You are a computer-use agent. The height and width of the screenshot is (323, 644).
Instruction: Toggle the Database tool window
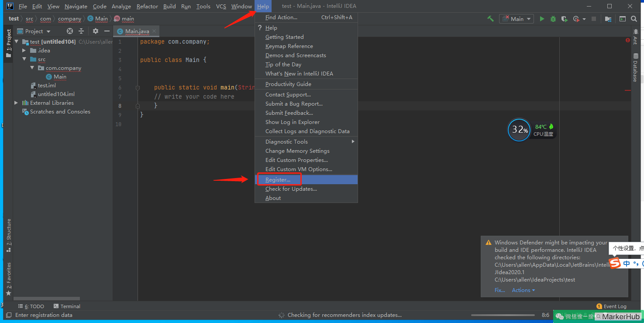coord(635,67)
